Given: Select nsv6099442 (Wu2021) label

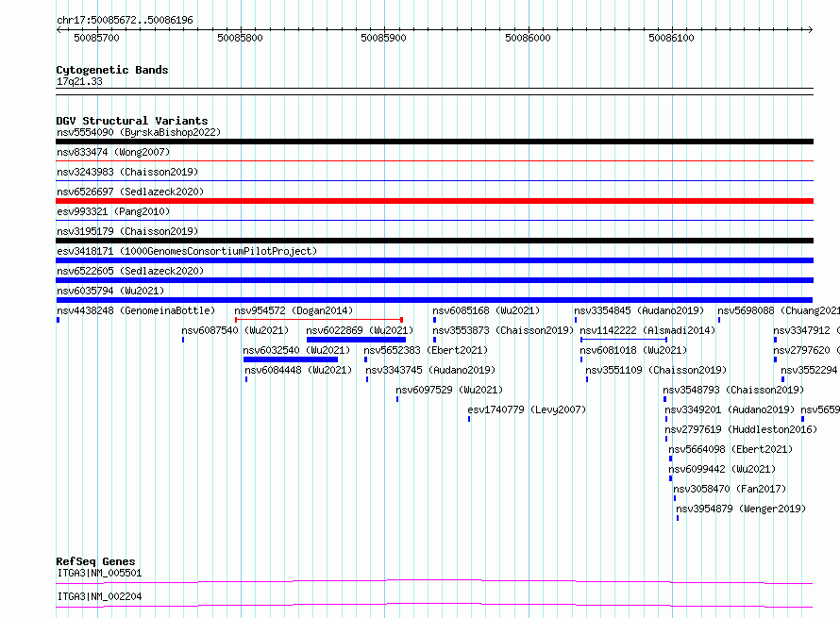Looking at the screenshot, I should tap(722, 469).
